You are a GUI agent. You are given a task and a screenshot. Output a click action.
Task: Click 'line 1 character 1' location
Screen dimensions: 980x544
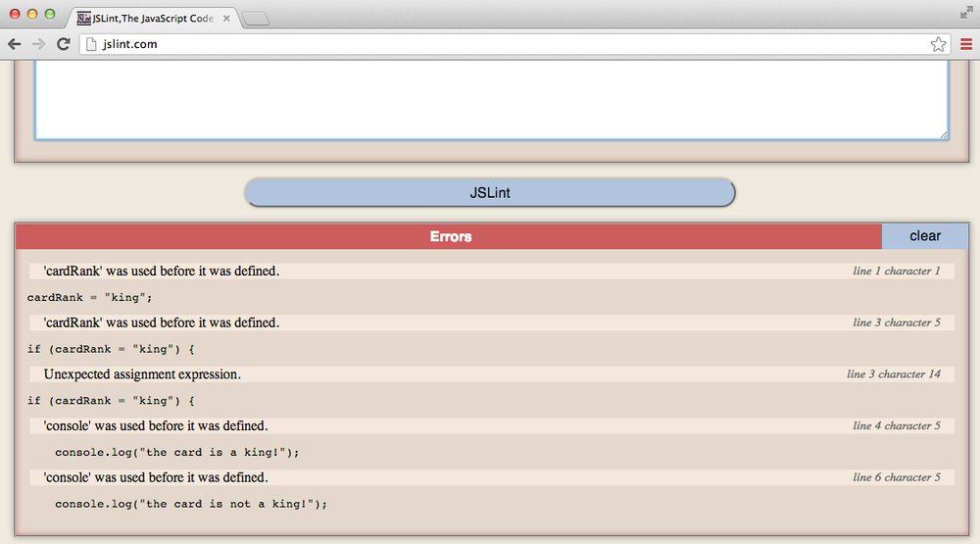tap(897, 271)
